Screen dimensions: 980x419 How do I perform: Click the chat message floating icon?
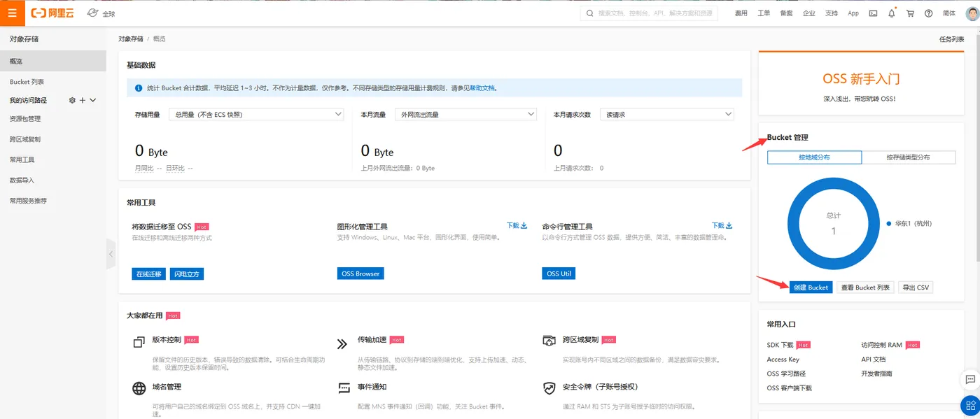970,379
